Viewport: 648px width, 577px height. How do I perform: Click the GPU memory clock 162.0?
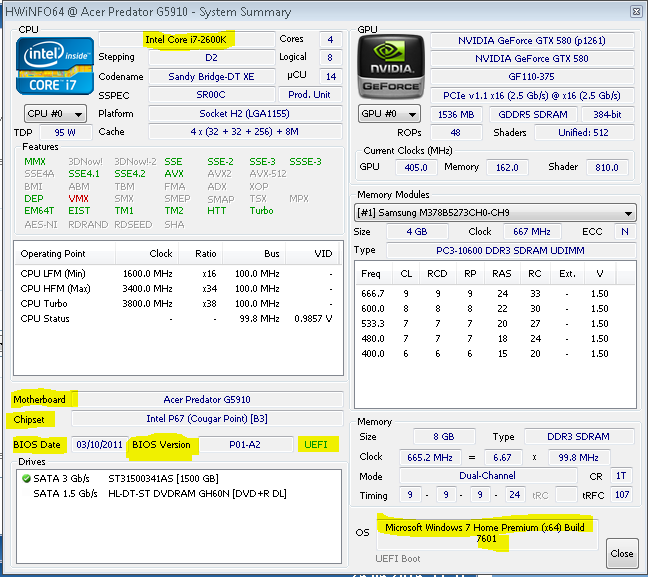(x=507, y=167)
